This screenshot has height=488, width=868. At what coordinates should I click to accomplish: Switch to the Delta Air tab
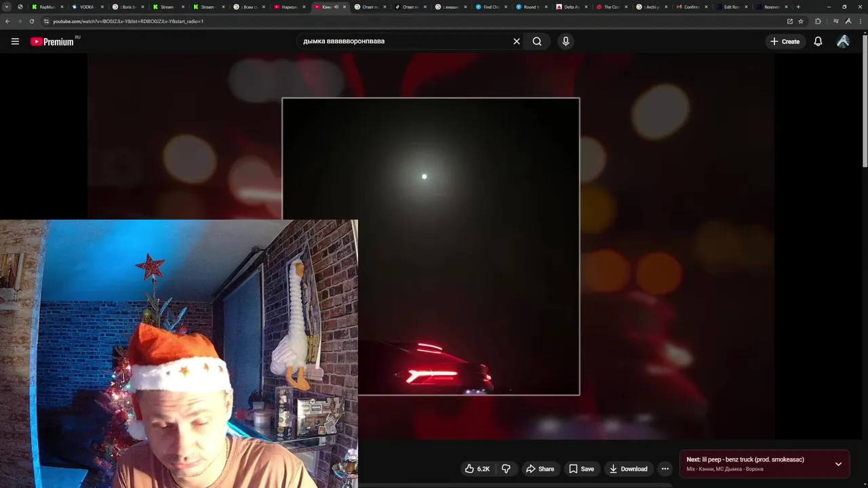tap(572, 7)
